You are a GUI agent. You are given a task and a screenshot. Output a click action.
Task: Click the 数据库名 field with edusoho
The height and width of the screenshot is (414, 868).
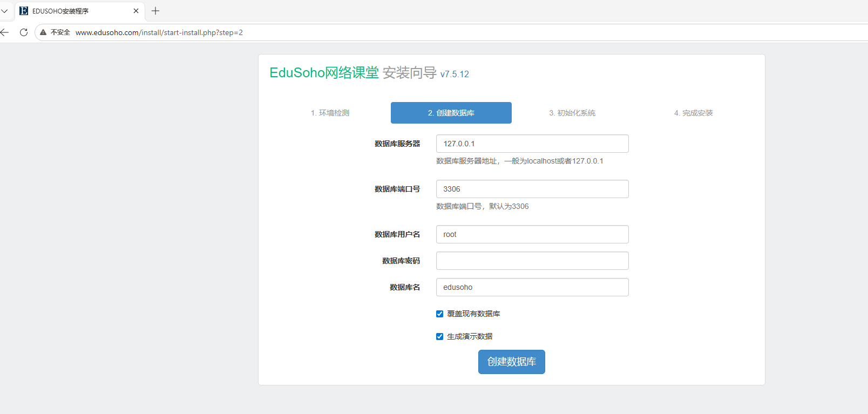pos(532,287)
